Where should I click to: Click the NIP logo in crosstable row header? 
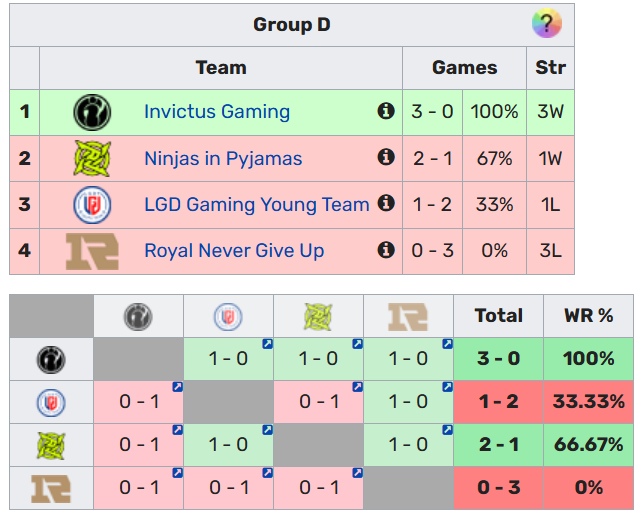point(51,445)
